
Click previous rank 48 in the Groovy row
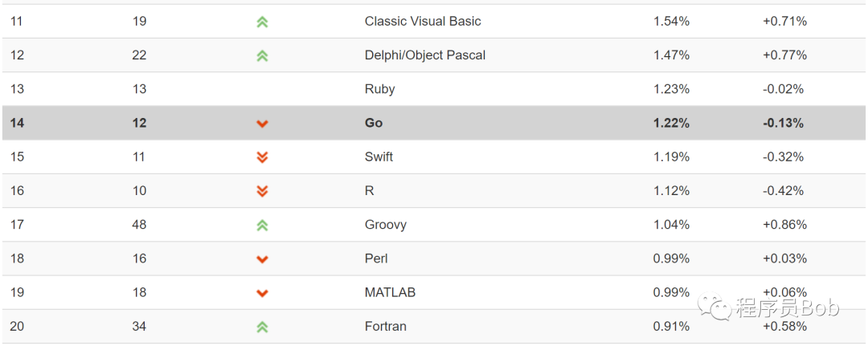coord(140,225)
